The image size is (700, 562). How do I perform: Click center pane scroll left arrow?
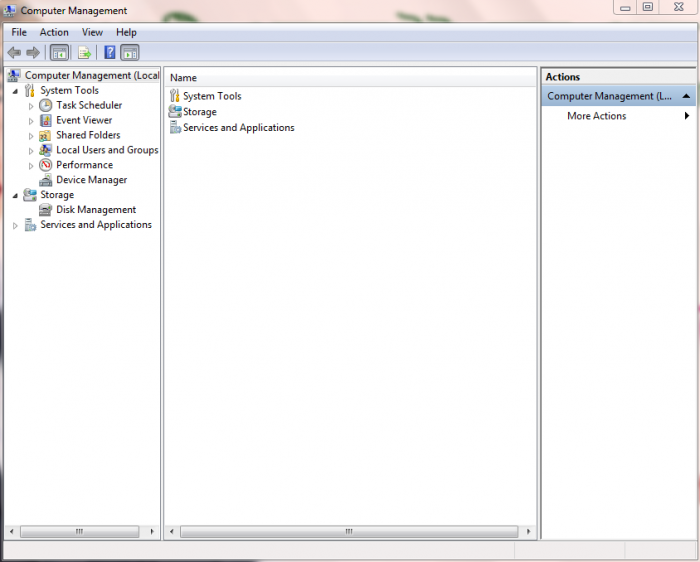[171, 531]
